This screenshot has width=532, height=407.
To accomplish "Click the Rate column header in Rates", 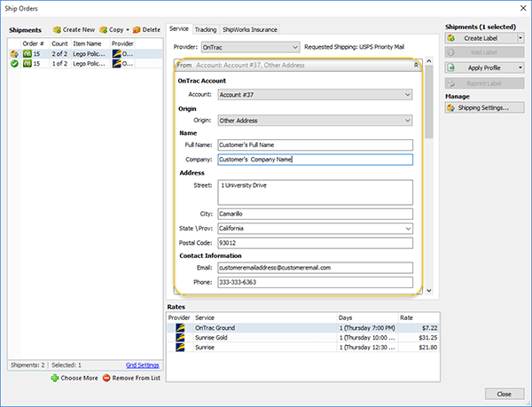I will [x=419, y=317].
